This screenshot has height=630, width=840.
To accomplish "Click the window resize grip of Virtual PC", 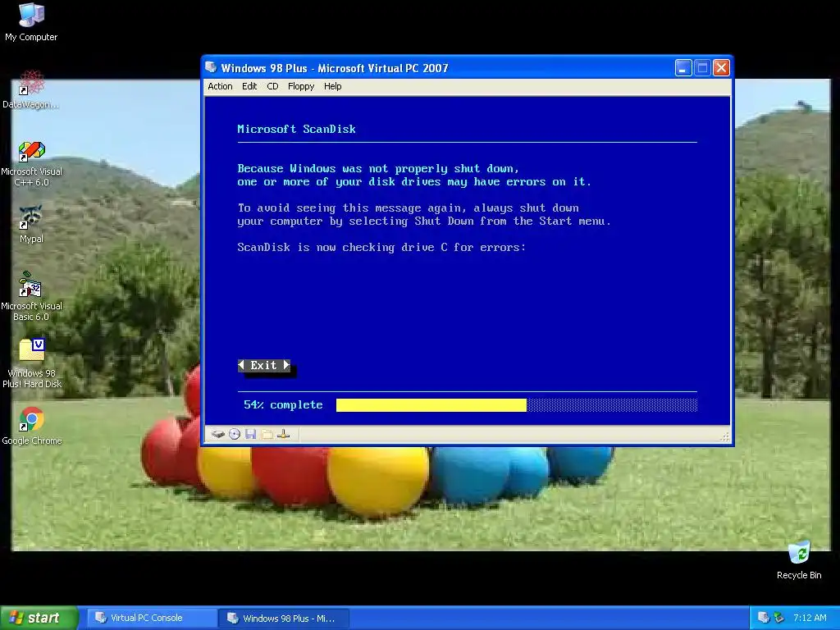I will pos(725,437).
